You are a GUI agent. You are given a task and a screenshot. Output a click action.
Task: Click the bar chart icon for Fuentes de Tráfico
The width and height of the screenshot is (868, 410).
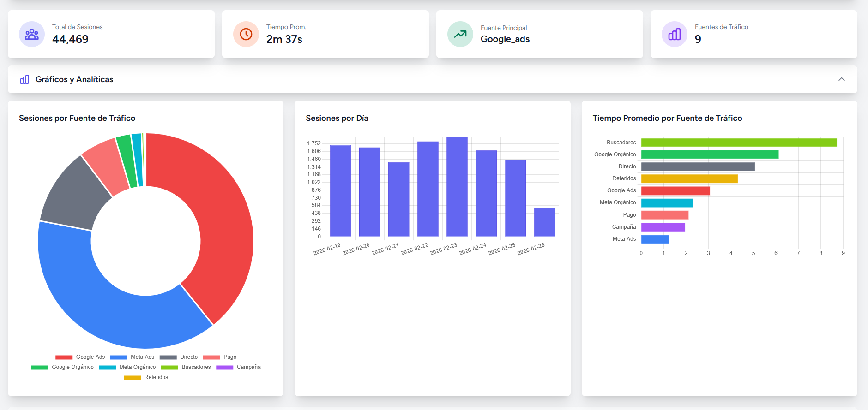(675, 34)
